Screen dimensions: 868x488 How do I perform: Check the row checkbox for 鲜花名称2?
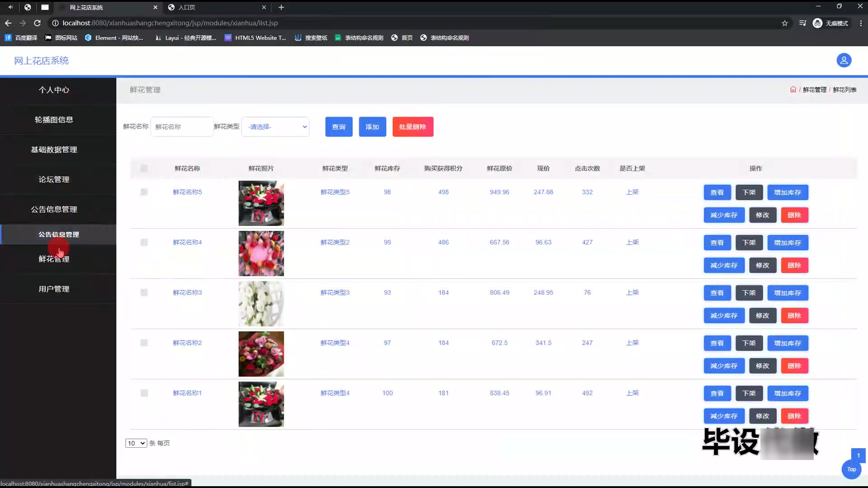pos(144,343)
